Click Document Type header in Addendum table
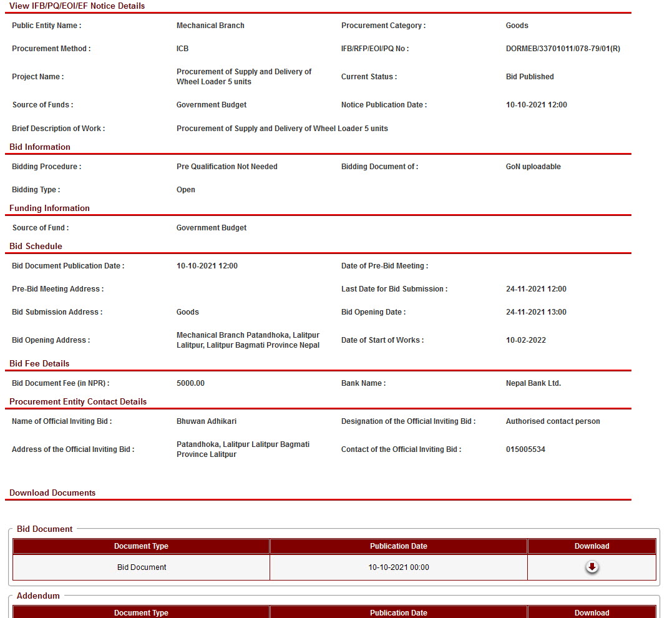672x618 pixels. tap(141, 612)
